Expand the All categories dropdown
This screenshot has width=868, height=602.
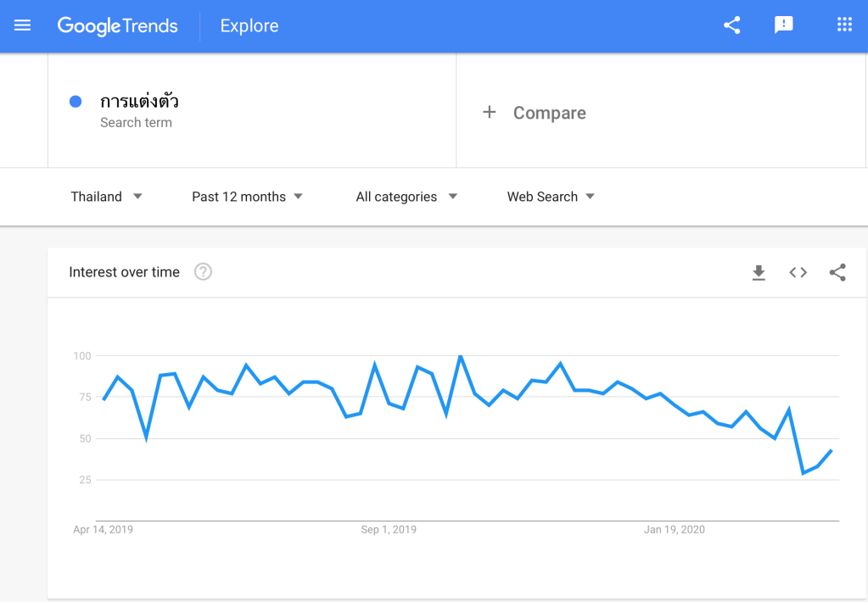(x=406, y=197)
